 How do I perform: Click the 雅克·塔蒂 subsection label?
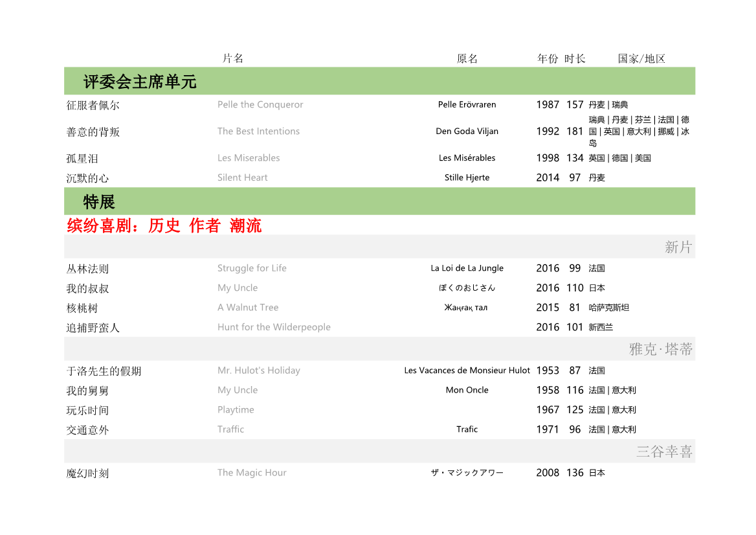(x=661, y=350)
